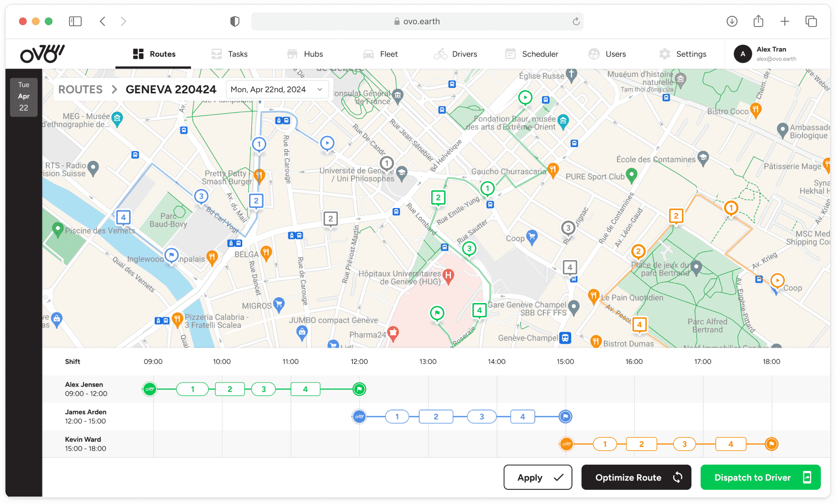Open the Fleet tab
This screenshot has width=836, height=504.
pos(380,54)
